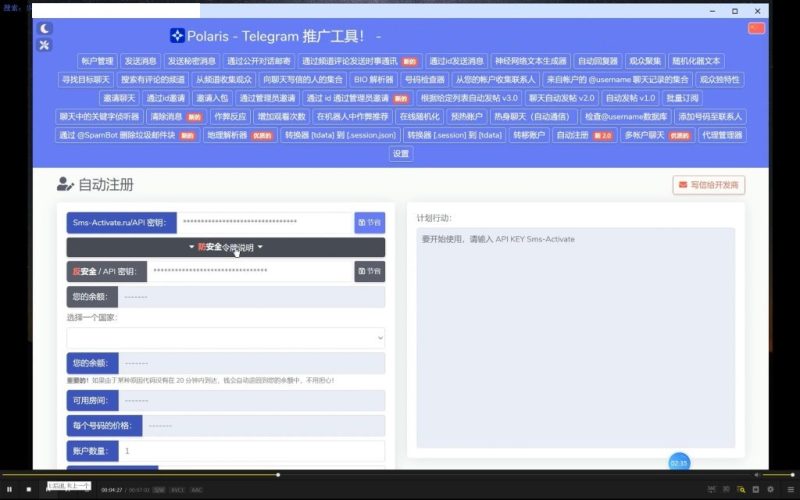
Task: Click the 可用房间 value field
Action: [x=252, y=401]
